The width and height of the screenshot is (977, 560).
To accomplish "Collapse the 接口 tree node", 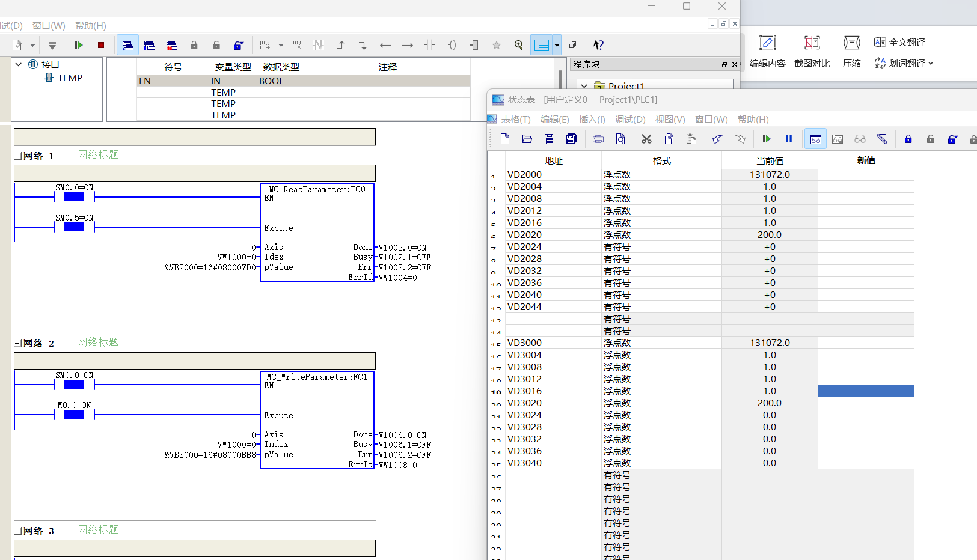I will click(19, 64).
